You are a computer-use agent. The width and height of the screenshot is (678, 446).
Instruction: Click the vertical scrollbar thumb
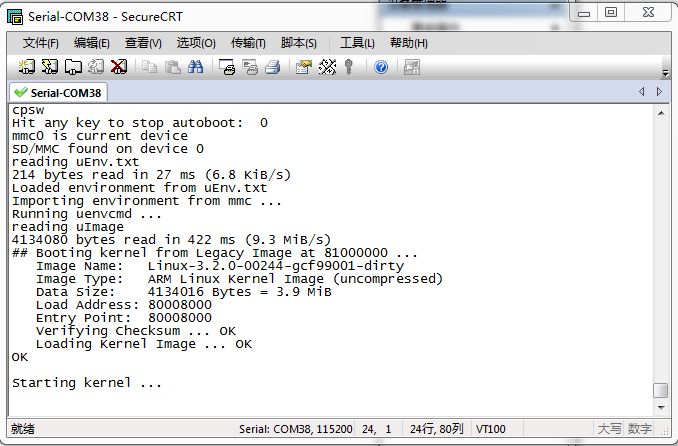(x=661, y=390)
